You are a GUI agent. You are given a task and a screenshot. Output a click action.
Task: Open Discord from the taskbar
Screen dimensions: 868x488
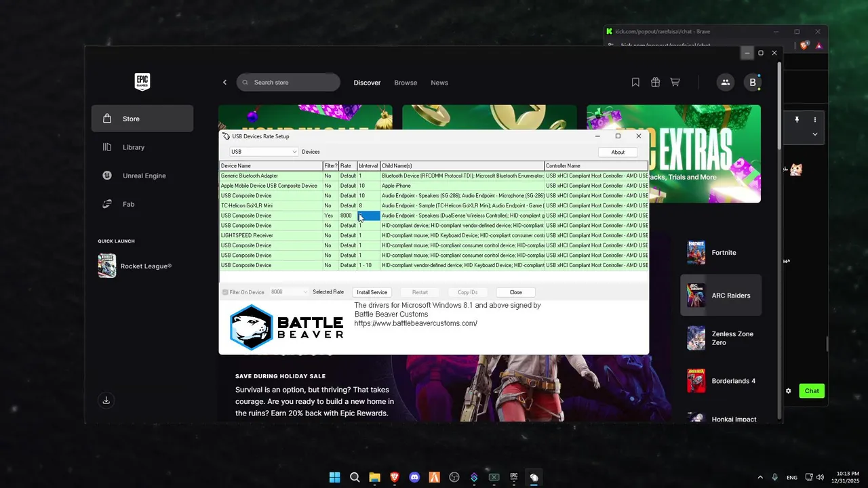[x=414, y=477]
